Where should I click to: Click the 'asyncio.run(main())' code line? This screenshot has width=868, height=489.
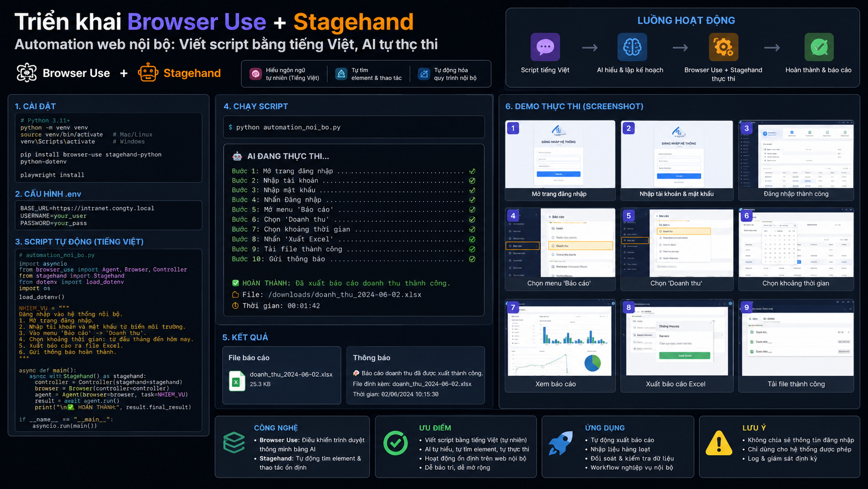click(64, 426)
